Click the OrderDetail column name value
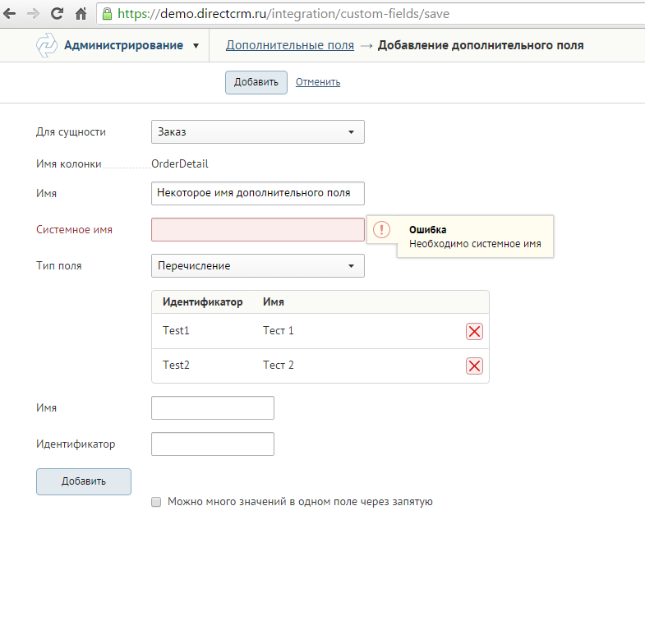Screen dimensions: 645x644 coord(180,163)
